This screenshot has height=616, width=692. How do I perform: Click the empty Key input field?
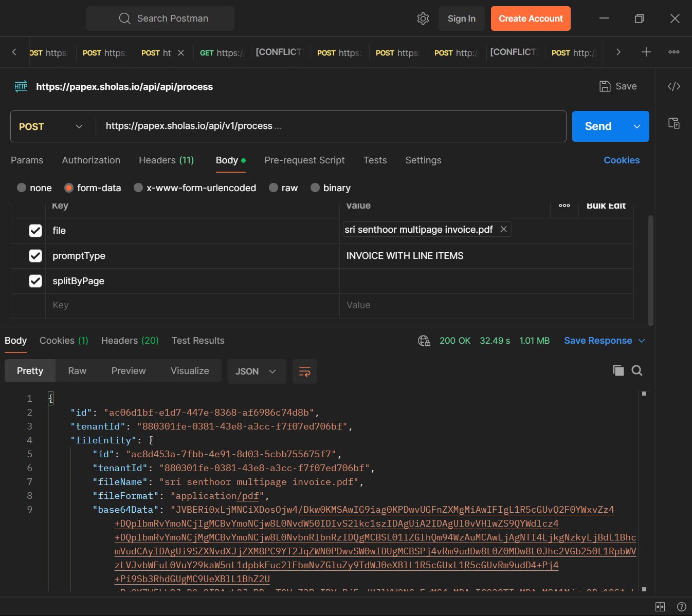pyautogui.click(x=192, y=305)
